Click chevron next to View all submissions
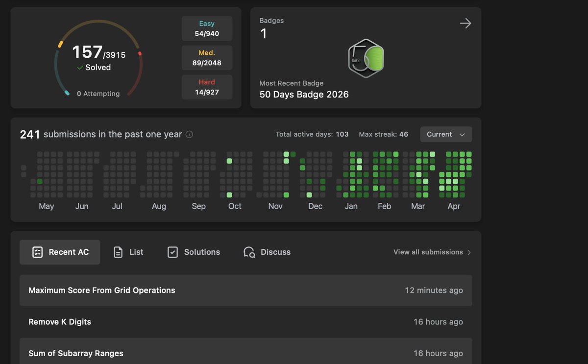The image size is (588, 364). [x=469, y=252]
